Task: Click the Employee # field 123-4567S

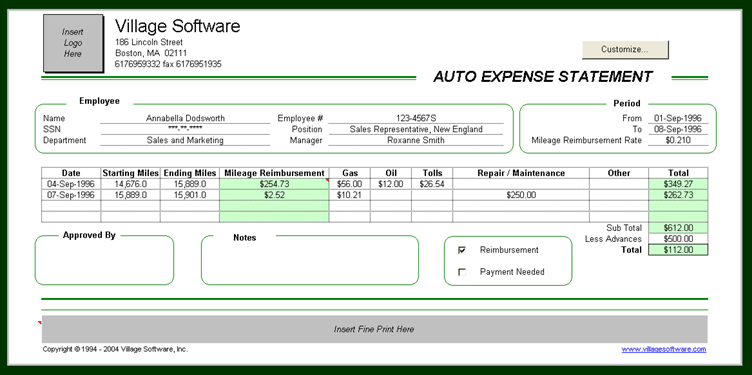Action: 416,118
